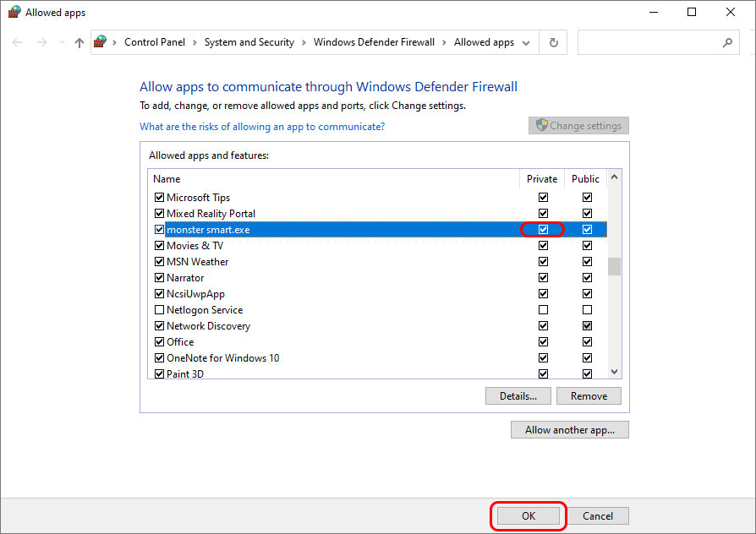Select the MSN Weather row text
Viewport: 756px width, 534px height.
[197, 262]
